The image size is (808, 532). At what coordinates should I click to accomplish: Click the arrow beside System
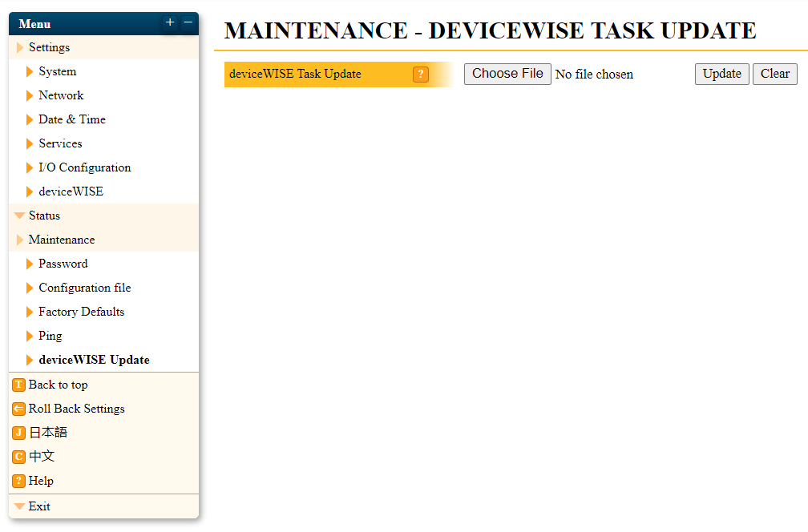pos(30,71)
